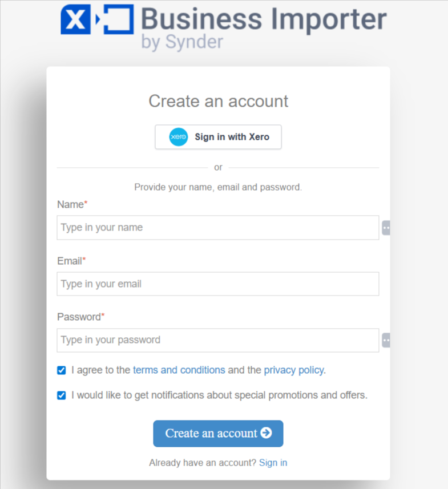Open the terms and conditions link

pos(179,370)
